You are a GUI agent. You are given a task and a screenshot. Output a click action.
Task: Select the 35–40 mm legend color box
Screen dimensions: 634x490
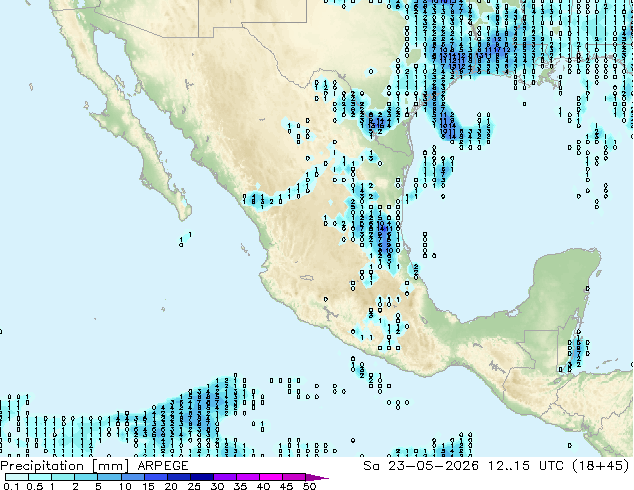click(248, 477)
